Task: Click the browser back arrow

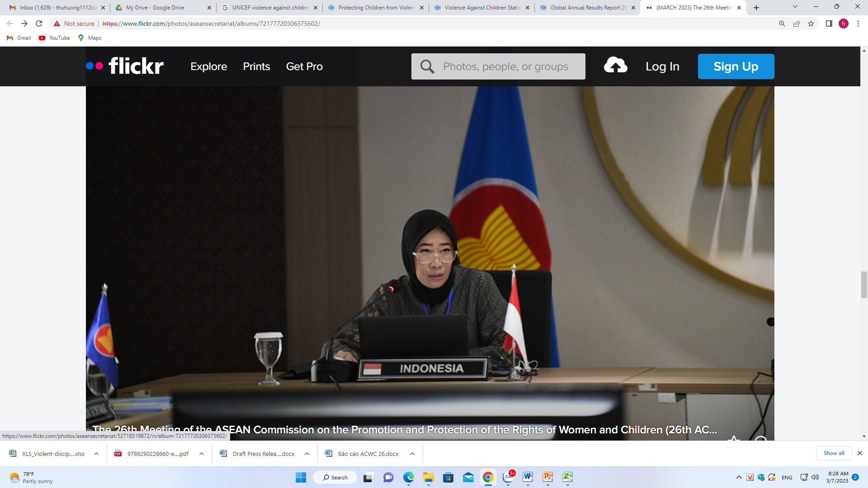Action: (x=10, y=23)
